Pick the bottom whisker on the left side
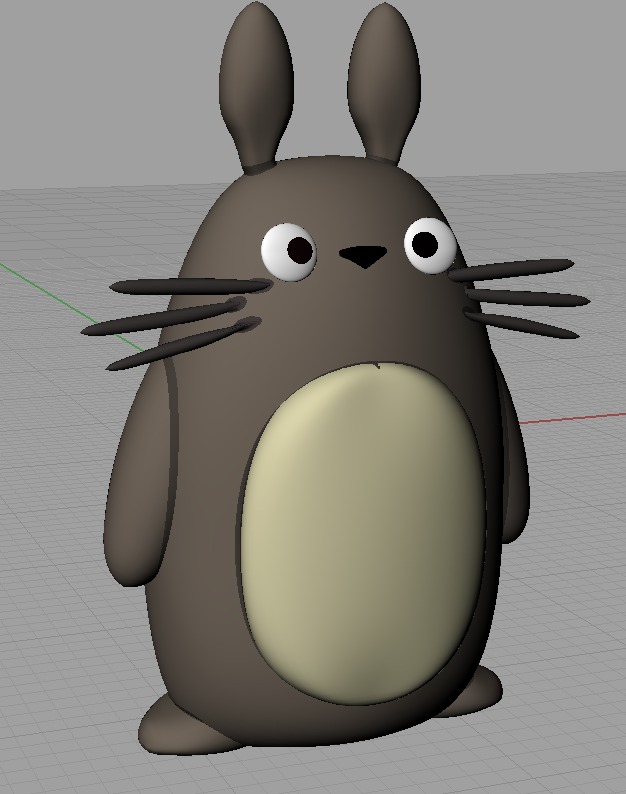 178,346
